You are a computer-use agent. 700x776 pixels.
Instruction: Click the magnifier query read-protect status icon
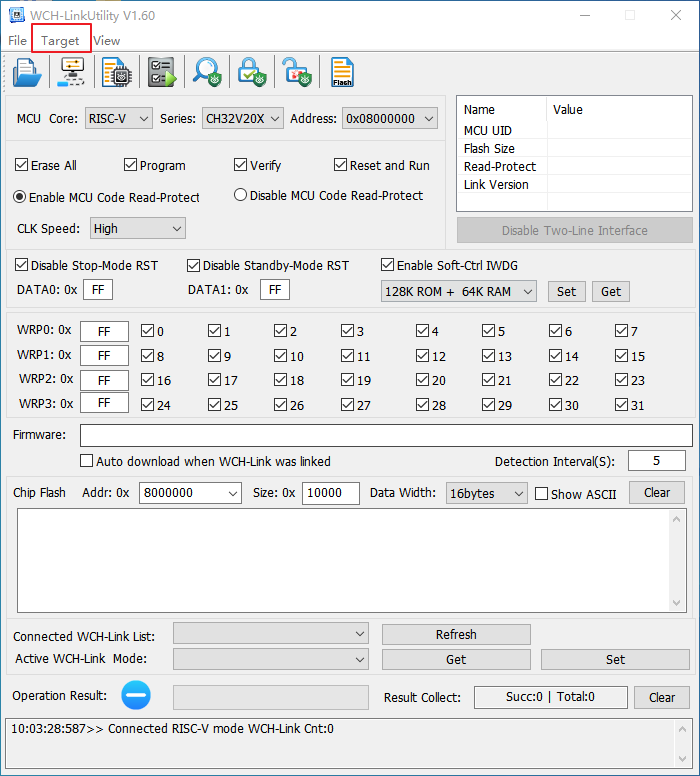[207, 73]
